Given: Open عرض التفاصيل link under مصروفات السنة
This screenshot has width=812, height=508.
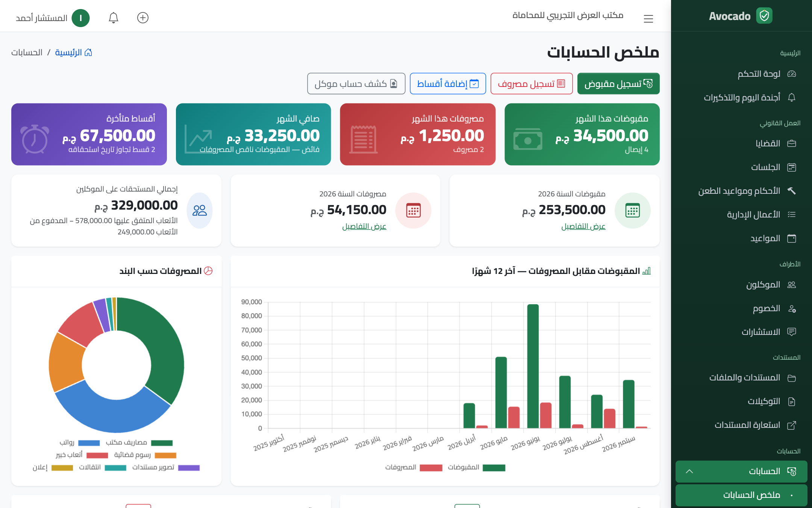Looking at the screenshot, I should [364, 227].
